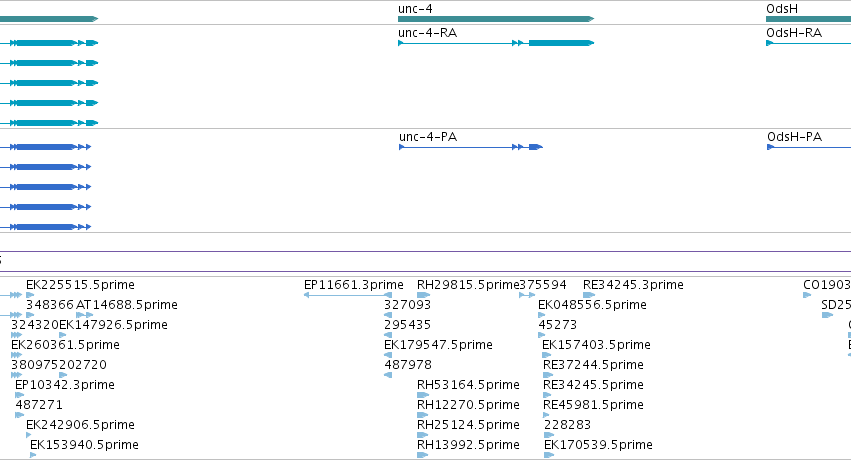The height and width of the screenshot is (460, 851).
Task: Select EST RH25124.5prime
Action: [x=468, y=425]
